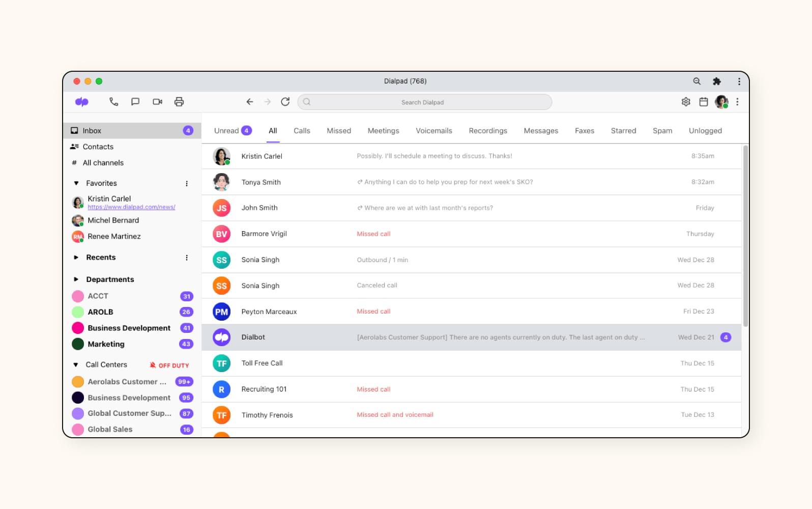The width and height of the screenshot is (812, 509).
Task: Open the calendar icon
Action: tap(704, 102)
